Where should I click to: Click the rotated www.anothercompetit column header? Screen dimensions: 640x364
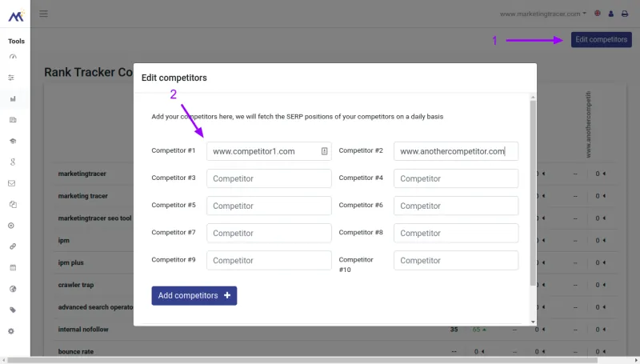588,124
